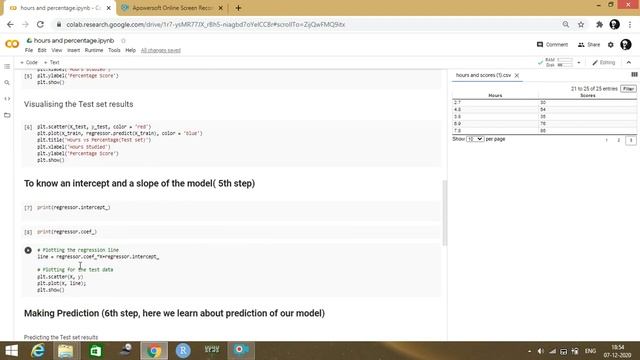Click the Share button
This screenshot has height=360, width=640.
tap(589, 44)
